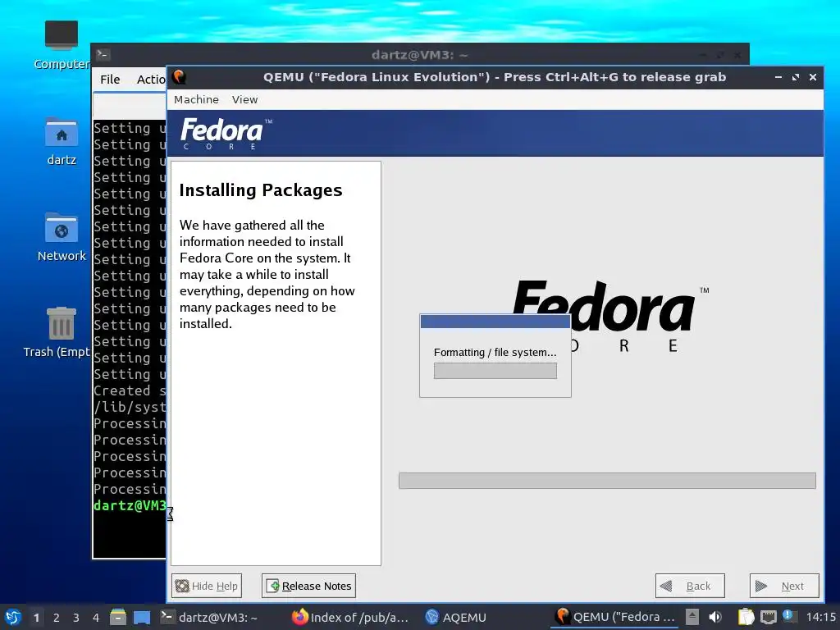The height and width of the screenshot is (630, 840).
Task: Click the Fedora Core logo in the header
Action: click(226, 134)
